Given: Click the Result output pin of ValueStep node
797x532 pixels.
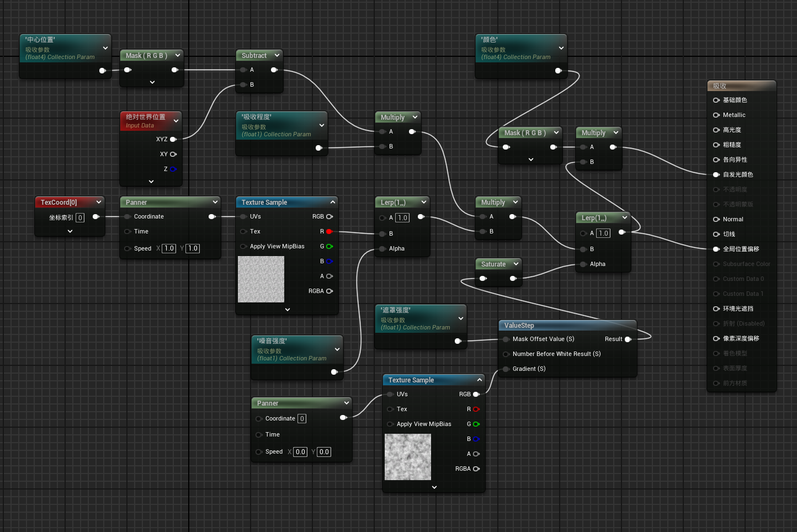Looking at the screenshot, I should coord(628,339).
